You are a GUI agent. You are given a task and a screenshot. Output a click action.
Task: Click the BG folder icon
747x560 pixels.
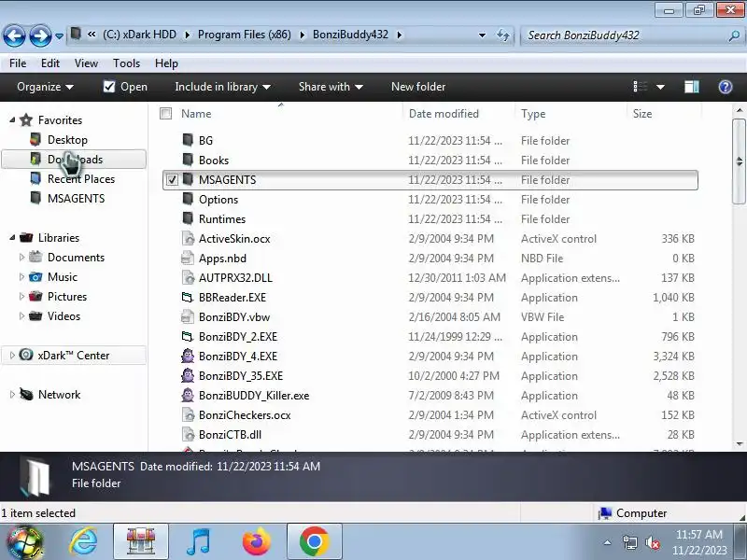189,140
